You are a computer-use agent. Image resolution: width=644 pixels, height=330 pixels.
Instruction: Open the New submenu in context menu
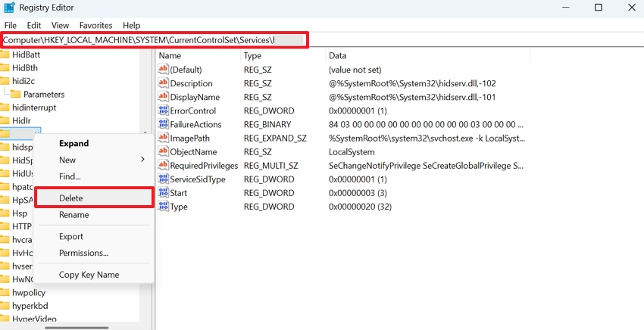point(94,160)
